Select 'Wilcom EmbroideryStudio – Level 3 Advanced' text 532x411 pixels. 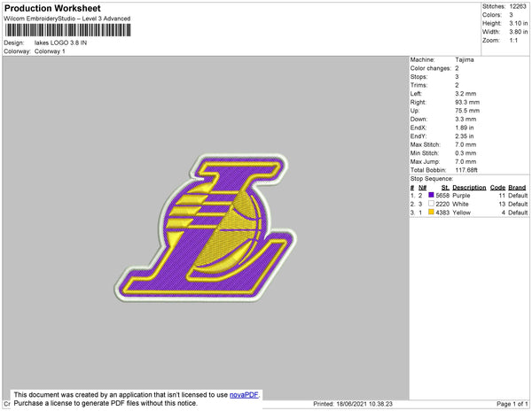coord(67,19)
